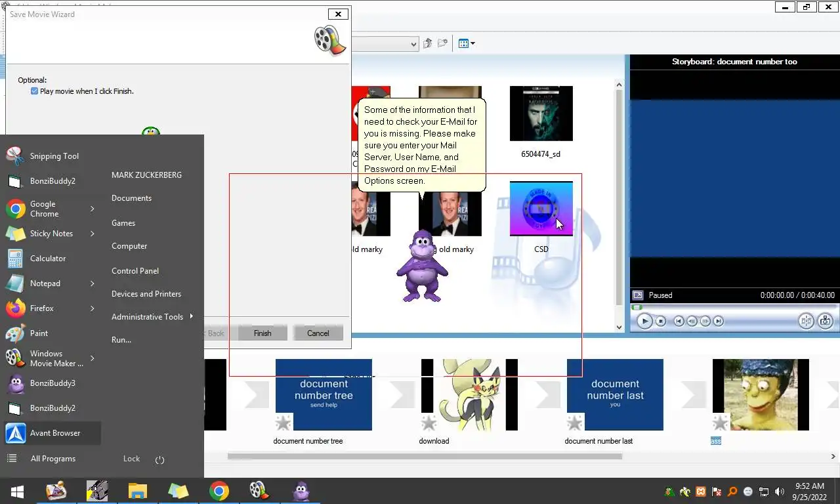Jump back in preview monitor

[x=679, y=321]
